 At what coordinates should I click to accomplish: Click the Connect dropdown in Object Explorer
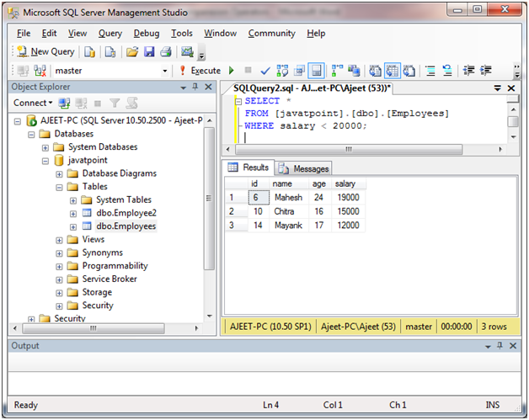33,103
